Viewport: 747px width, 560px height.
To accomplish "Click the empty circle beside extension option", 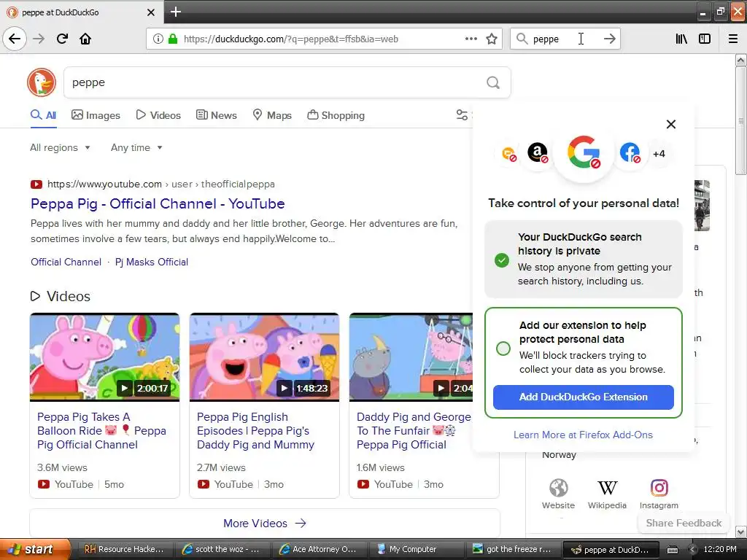I will [x=503, y=349].
